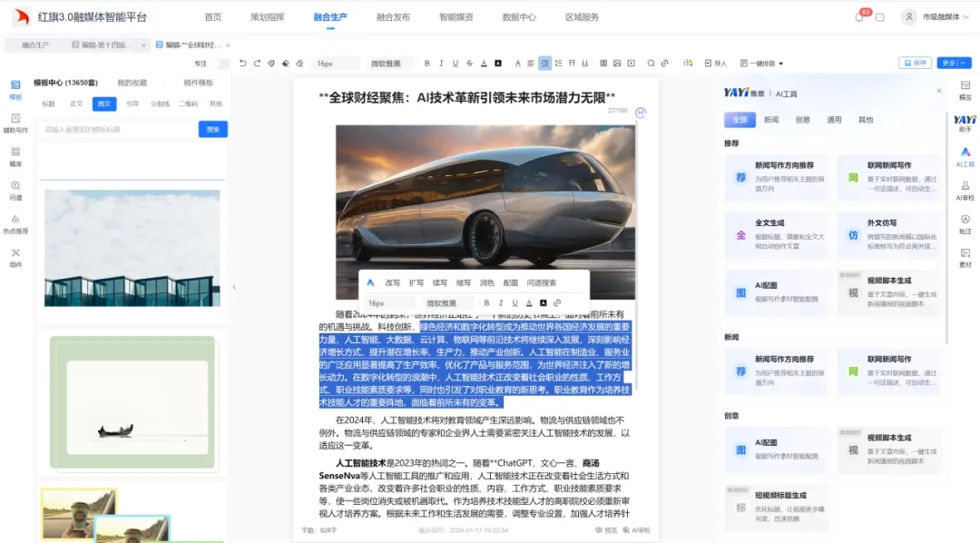Apply italic formatting to text
Image resolution: width=980 pixels, height=543 pixels.
tap(440, 63)
